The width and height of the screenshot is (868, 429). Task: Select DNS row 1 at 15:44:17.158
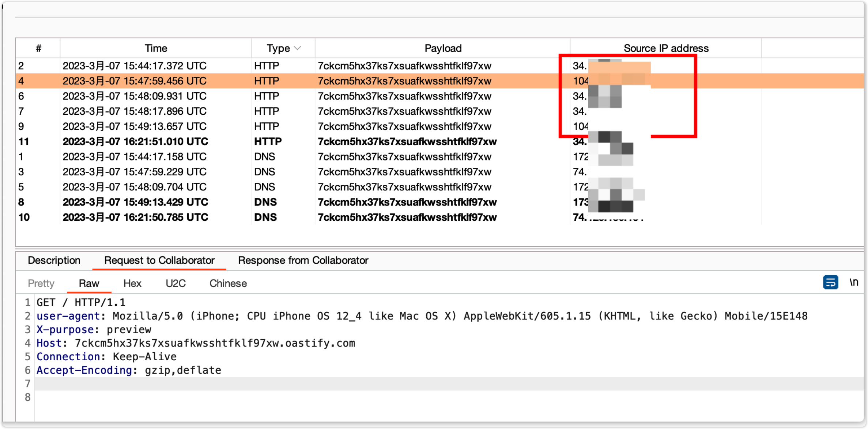439,157
